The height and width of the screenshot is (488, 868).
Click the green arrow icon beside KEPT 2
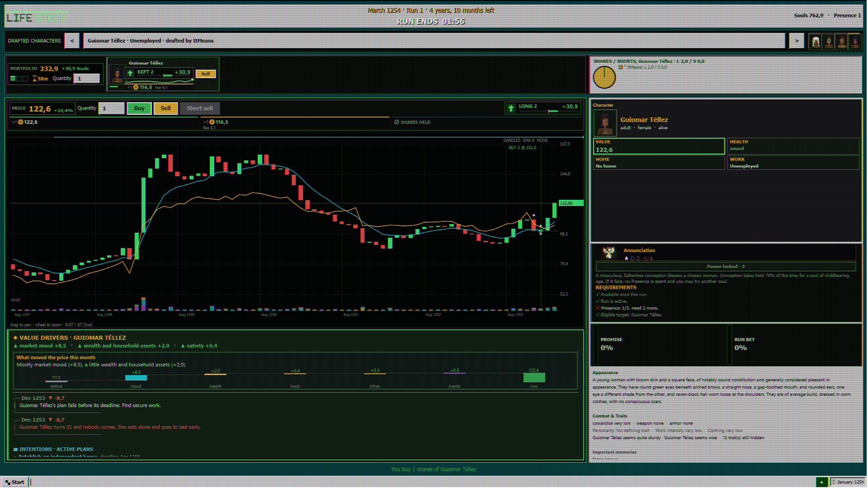coord(130,73)
